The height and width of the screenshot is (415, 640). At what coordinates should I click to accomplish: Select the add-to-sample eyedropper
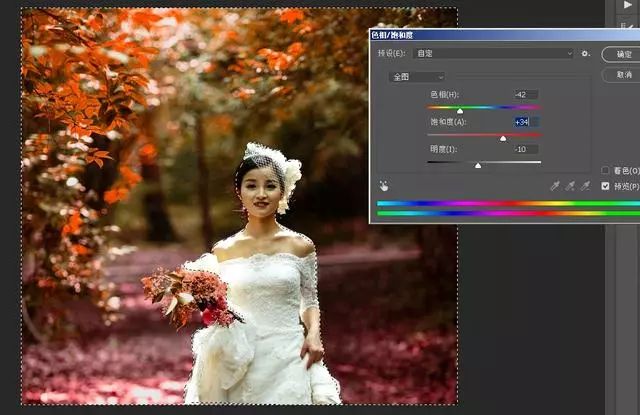click(x=570, y=186)
